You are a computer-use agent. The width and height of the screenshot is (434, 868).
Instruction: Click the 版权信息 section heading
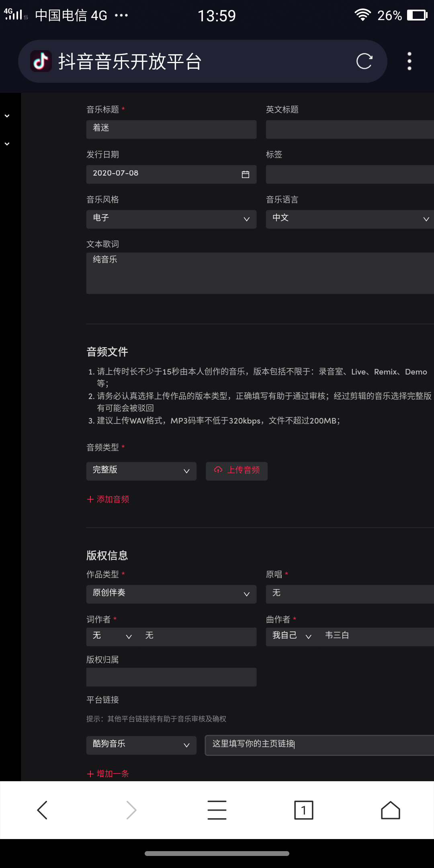pyautogui.click(x=107, y=555)
